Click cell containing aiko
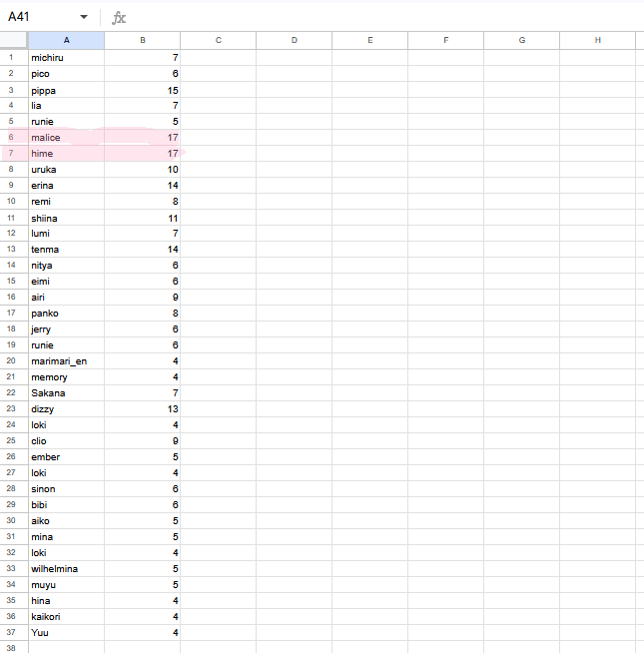Viewport: 644px width, 653px height. pos(66,520)
